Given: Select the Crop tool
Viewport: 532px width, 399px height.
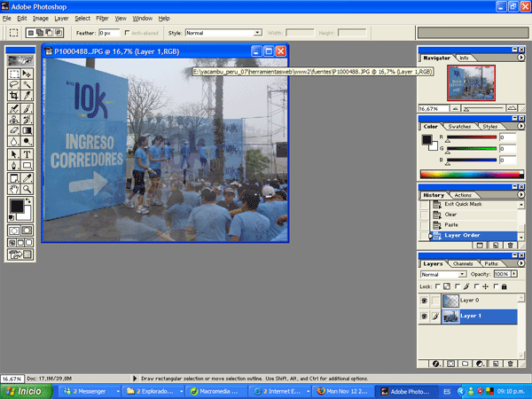Looking at the screenshot, I should [x=14, y=96].
